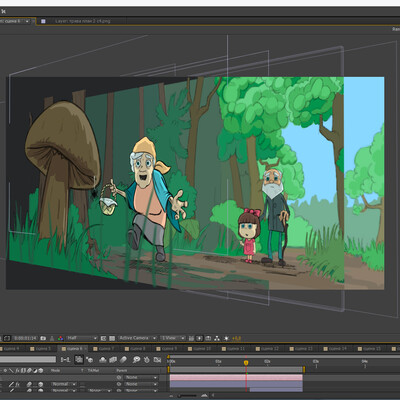
Task: Click the Motion Blur enable icon in the timeline
Action: (x=123, y=360)
